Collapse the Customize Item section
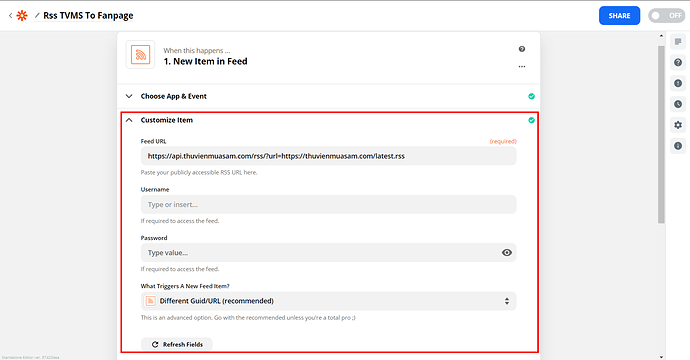The image size is (690, 360). click(x=129, y=120)
